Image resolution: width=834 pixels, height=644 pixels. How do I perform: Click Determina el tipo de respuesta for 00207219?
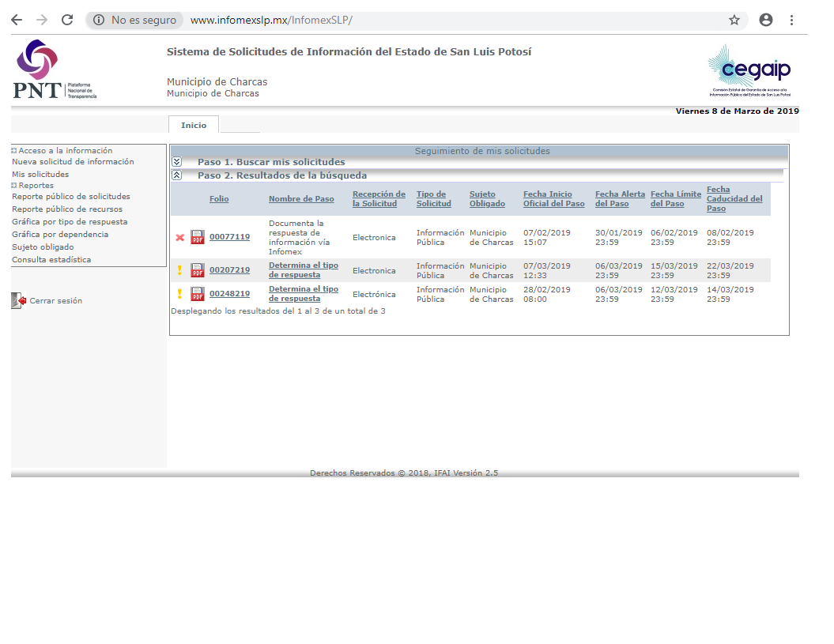point(304,270)
